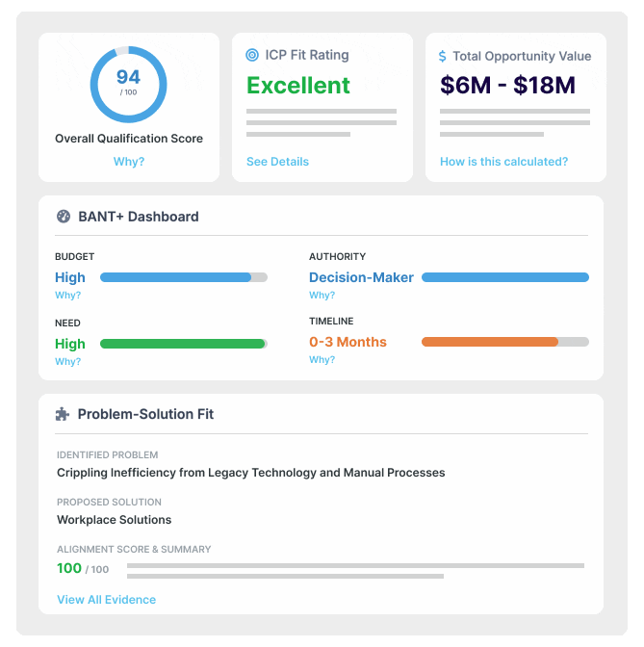Click Why? under Need High
644x647 pixels.
[x=67, y=362]
